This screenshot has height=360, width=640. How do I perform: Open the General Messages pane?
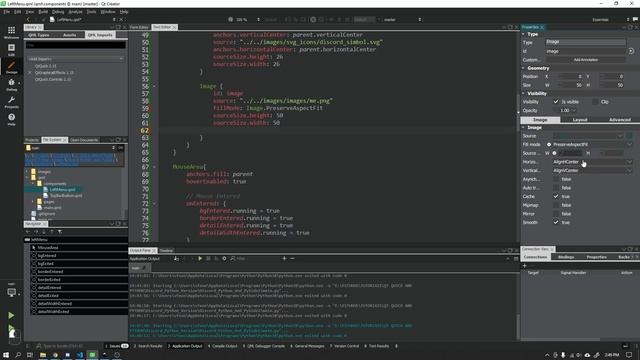pos(307,346)
